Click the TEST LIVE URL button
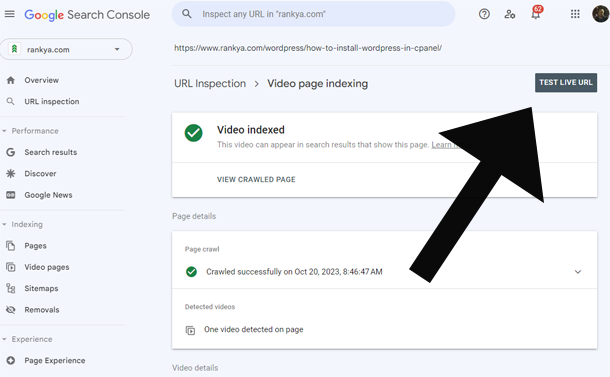Image resolution: width=610 pixels, height=377 pixels. (566, 82)
